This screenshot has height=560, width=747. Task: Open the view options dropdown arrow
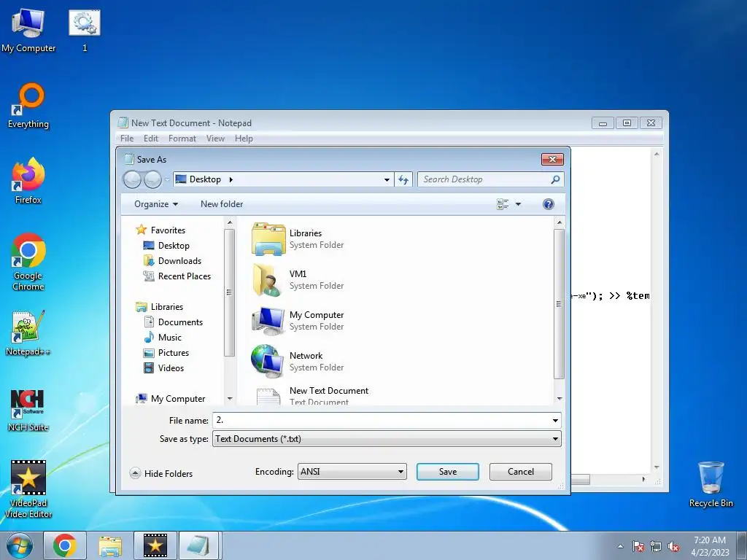(x=519, y=204)
